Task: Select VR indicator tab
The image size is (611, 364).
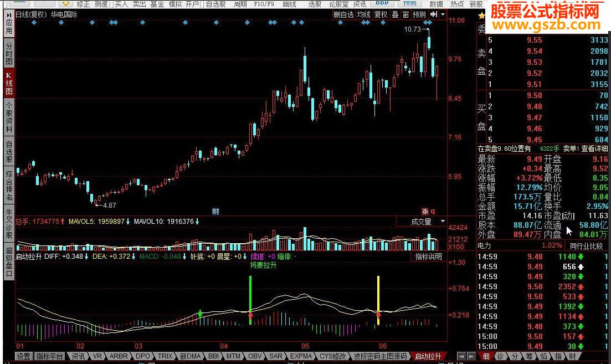Action: (x=97, y=356)
